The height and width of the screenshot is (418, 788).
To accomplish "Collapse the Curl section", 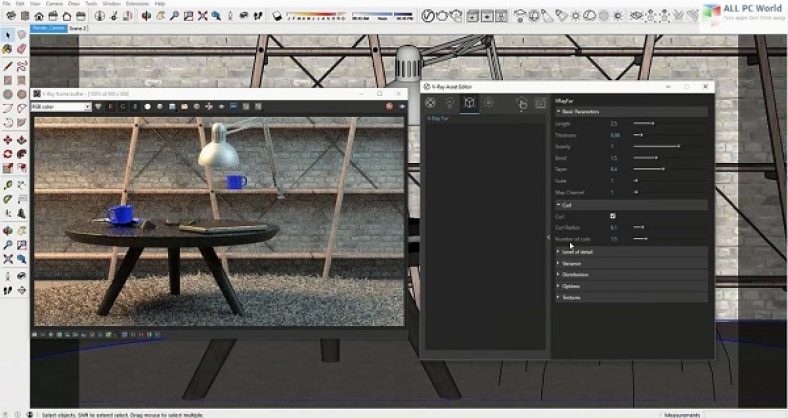I will tap(631, 205).
